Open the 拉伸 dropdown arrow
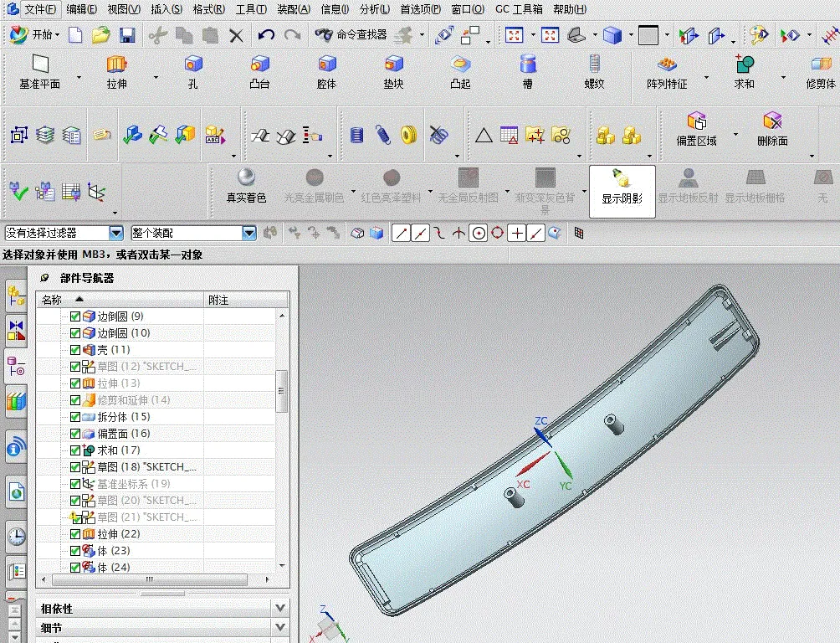Image resolution: width=840 pixels, height=643 pixels. pos(156,77)
